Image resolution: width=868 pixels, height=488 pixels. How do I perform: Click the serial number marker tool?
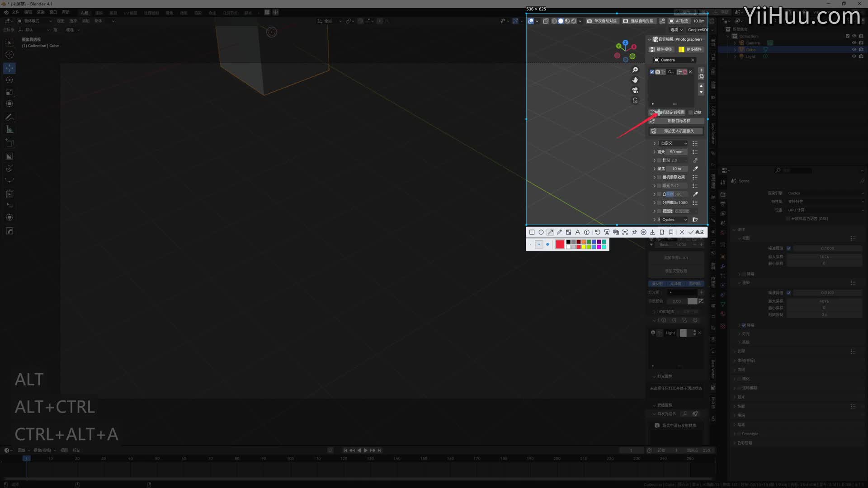(x=587, y=232)
